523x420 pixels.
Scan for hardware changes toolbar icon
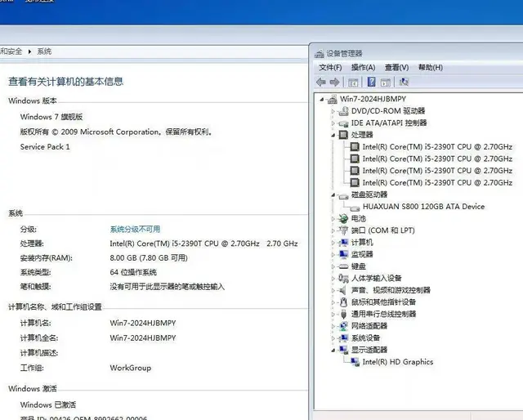pos(404,82)
